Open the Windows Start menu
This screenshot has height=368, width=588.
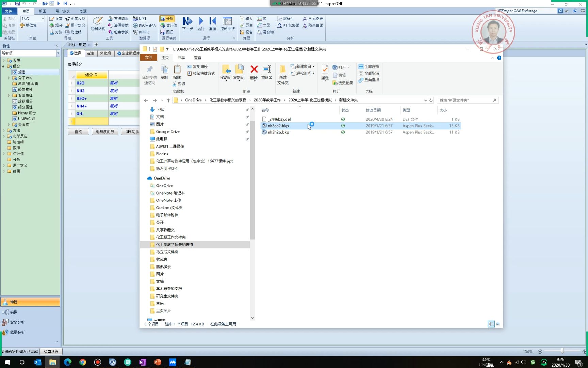pyautogui.click(x=7, y=362)
